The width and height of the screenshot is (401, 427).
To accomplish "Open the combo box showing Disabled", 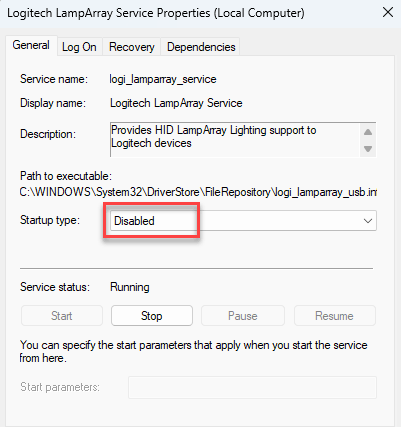I will pos(243,221).
